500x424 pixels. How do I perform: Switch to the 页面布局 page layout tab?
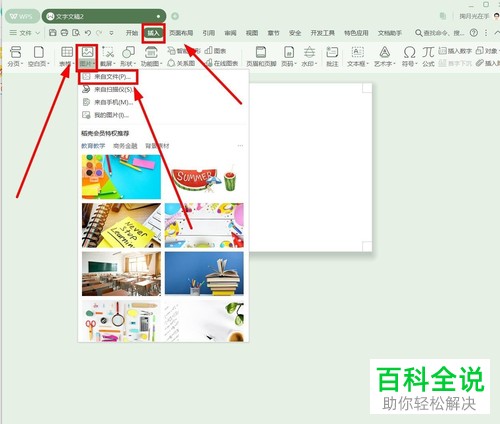(x=181, y=33)
